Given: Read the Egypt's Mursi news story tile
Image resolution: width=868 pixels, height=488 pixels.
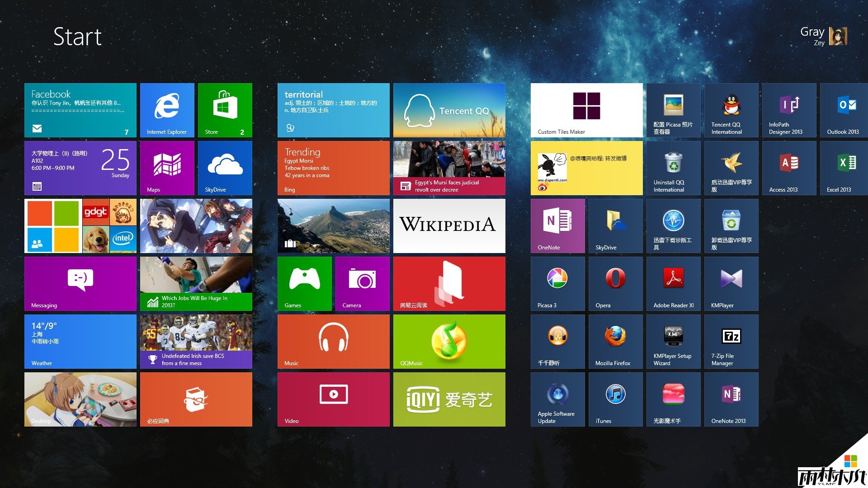Looking at the screenshot, I should [449, 168].
